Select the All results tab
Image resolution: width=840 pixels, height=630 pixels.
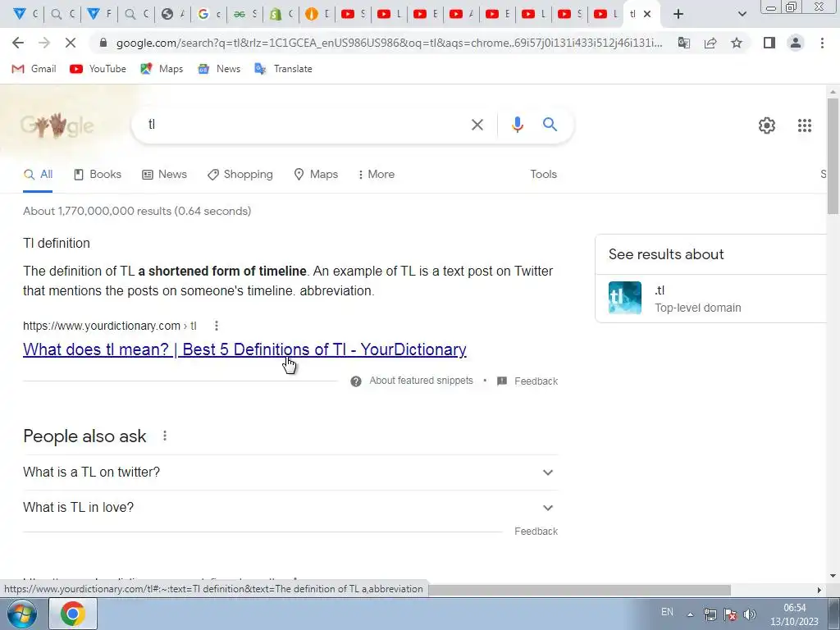(38, 174)
